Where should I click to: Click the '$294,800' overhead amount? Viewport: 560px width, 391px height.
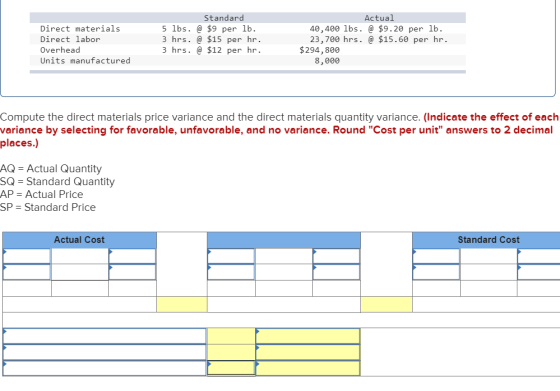coord(320,50)
